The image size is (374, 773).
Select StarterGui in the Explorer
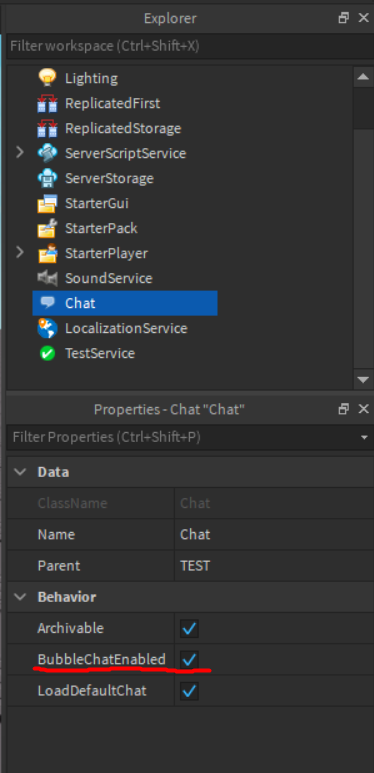(x=97, y=203)
